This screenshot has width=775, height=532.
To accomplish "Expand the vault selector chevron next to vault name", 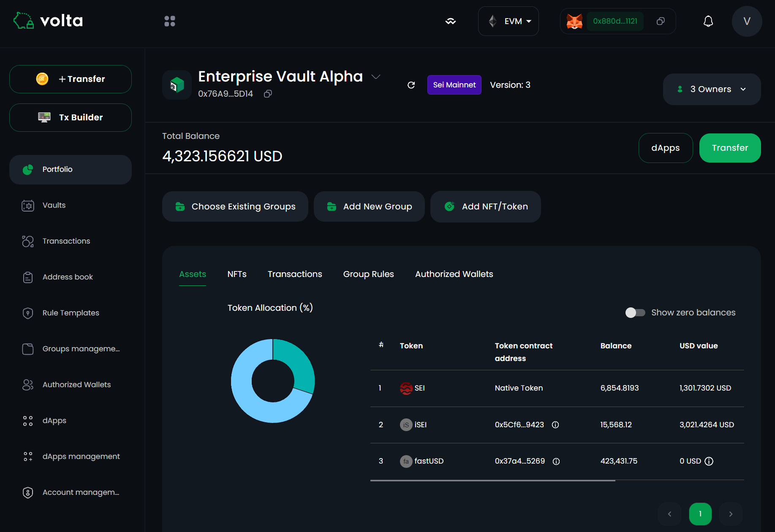I will [x=376, y=77].
